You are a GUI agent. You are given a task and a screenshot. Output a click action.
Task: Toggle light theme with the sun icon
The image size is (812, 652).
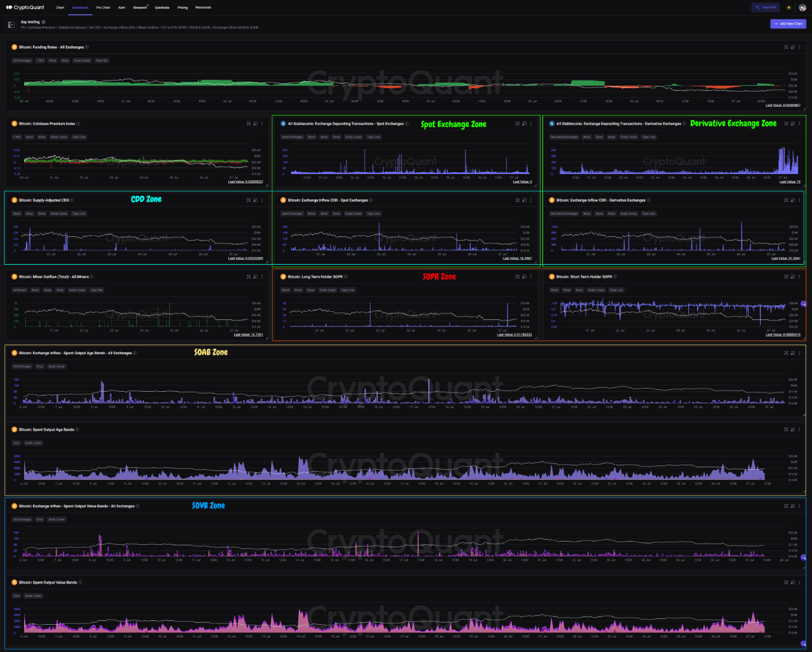pyautogui.click(x=789, y=8)
